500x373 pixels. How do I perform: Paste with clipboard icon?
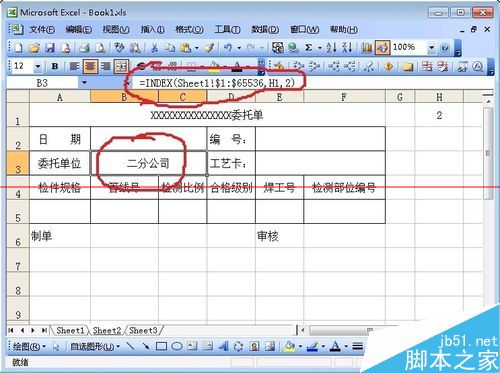click(185, 48)
